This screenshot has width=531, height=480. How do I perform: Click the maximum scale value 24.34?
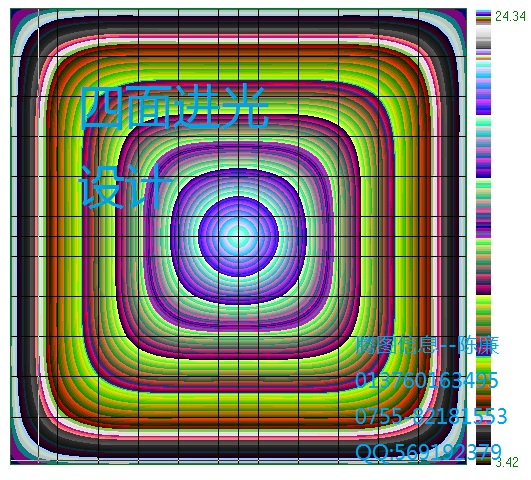tap(510, 16)
